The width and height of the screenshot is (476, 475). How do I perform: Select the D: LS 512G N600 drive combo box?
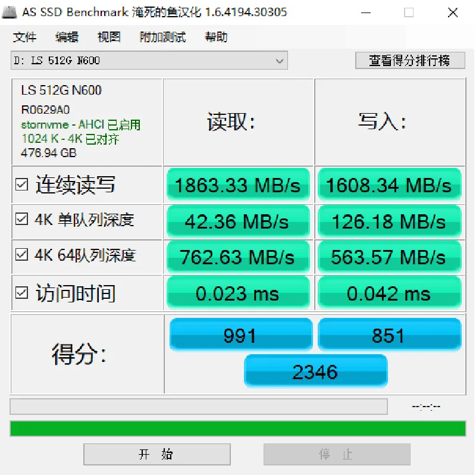click(x=149, y=61)
